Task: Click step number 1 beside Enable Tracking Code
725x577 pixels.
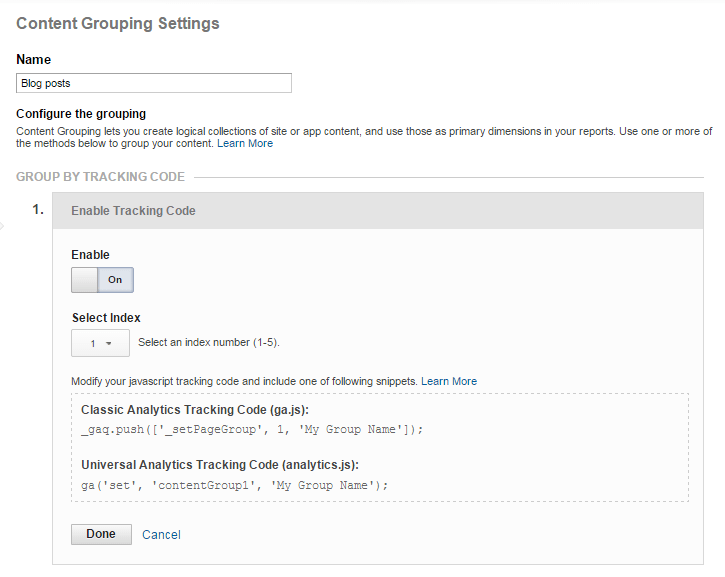Action: pyautogui.click(x=38, y=210)
